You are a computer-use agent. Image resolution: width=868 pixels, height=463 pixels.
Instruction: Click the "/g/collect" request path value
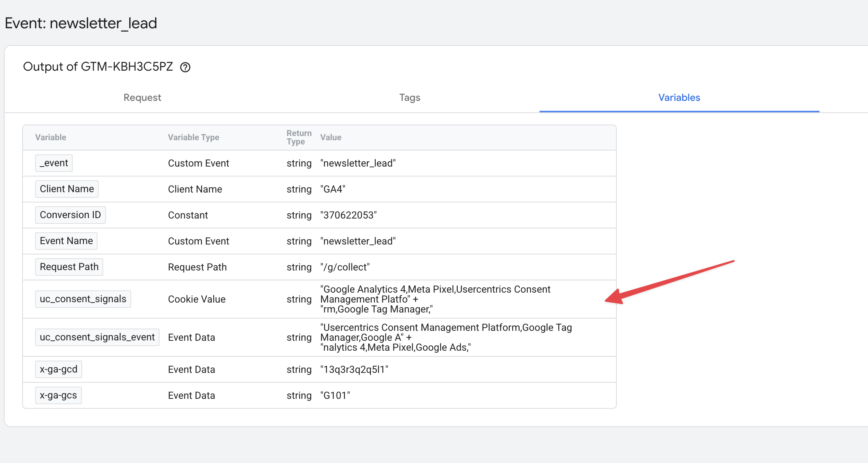(345, 267)
